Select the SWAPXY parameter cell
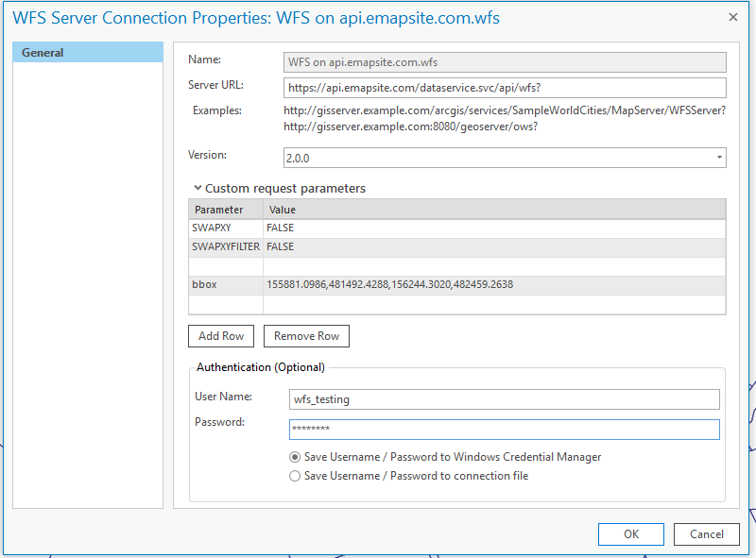 coord(225,228)
